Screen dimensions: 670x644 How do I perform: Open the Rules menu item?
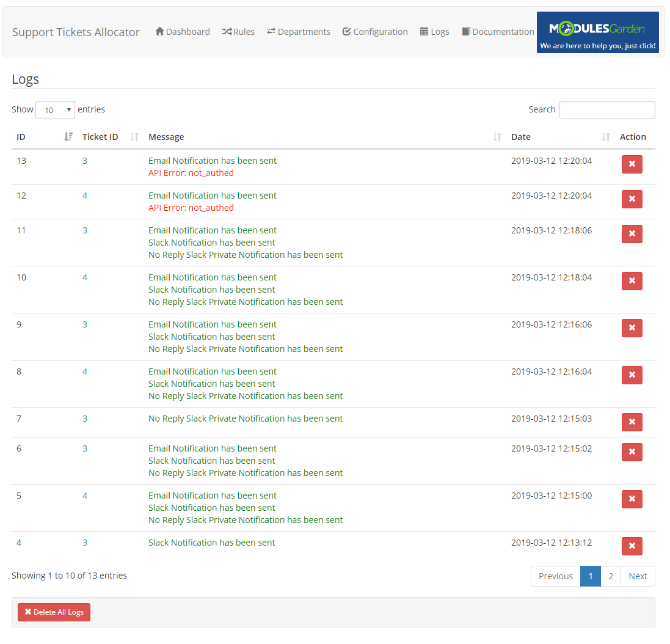coord(238,32)
